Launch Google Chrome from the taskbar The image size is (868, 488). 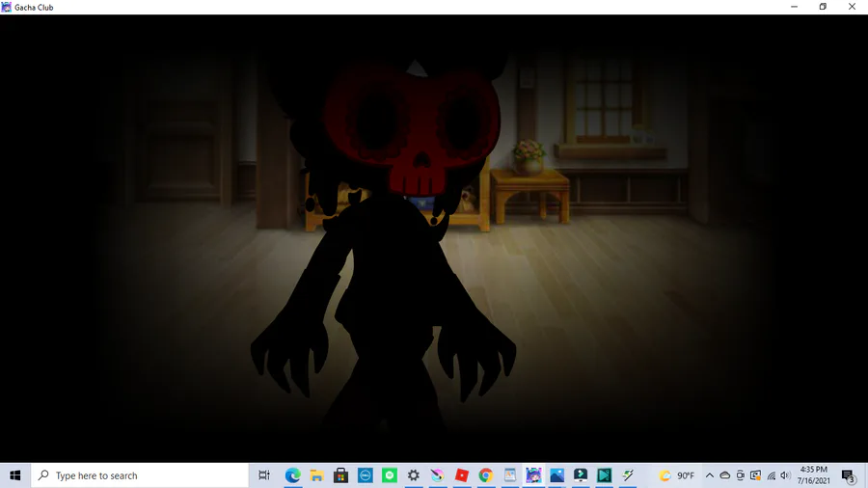tap(486, 475)
